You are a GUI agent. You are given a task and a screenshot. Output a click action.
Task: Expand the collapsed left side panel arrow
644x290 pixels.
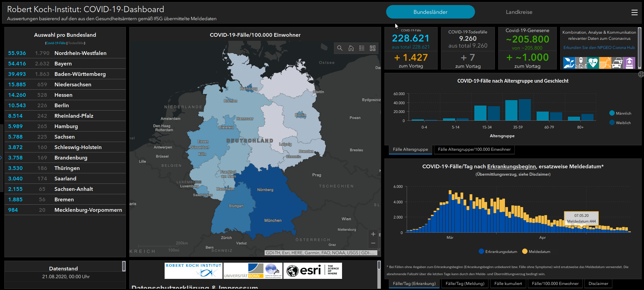(x=1, y=157)
